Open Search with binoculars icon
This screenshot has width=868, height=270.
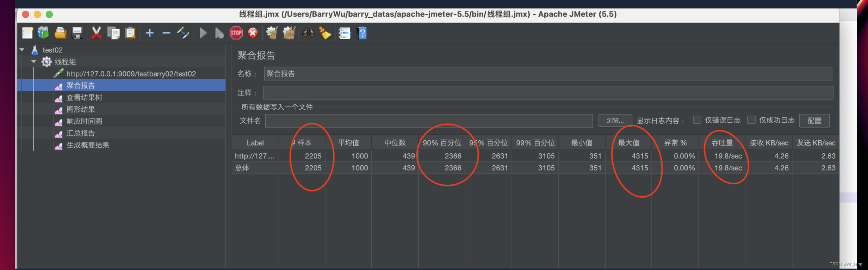coord(309,33)
